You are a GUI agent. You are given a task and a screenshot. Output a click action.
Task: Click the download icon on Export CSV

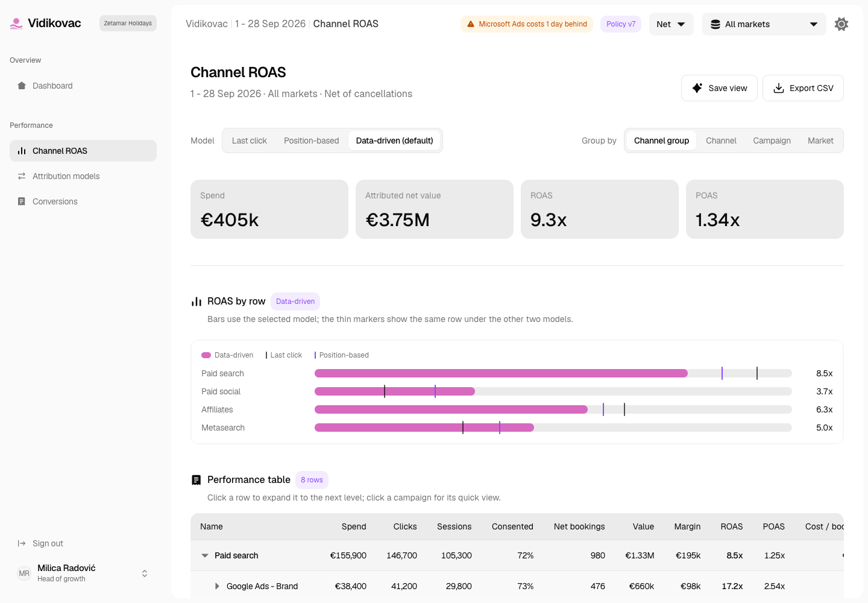click(779, 88)
